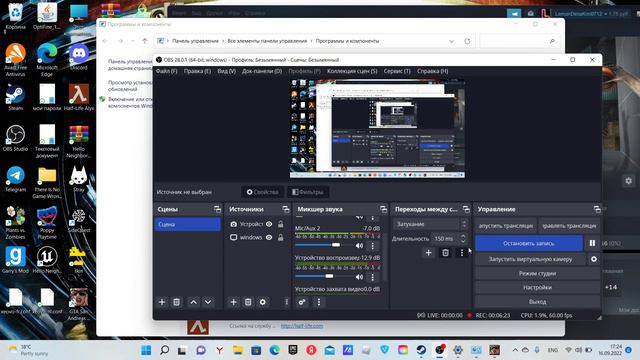Open Устройство воспроизведения options dots
The width and height of the screenshot is (640, 360).
[x=372, y=277]
